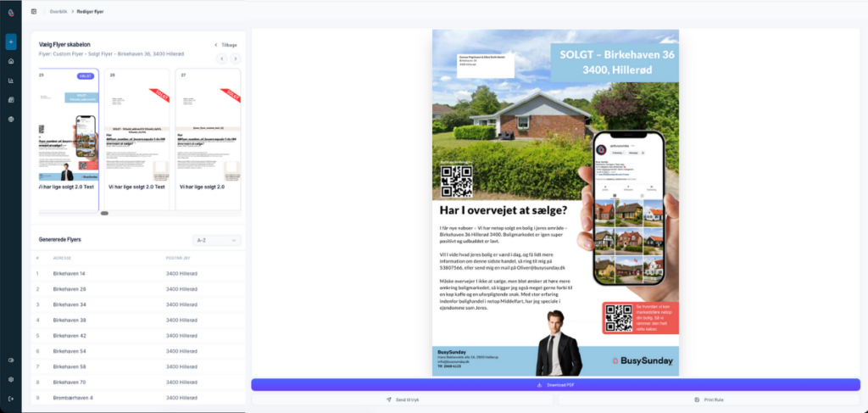Viewport: 868px width, 413px height.
Task: Open the A-Z sorting dropdown
Action: [217, 240]
